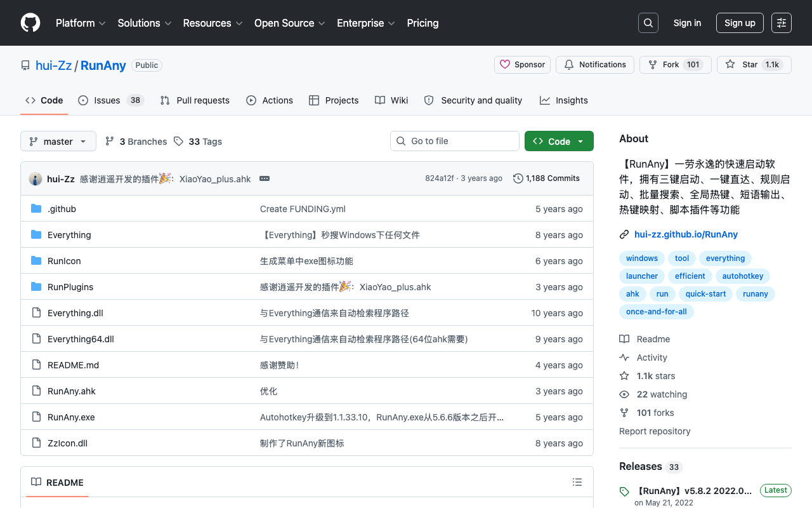Viewport: 812px width, 508px height.
Task: Fork the repository with the Fork button
Action: coord(676,65)
